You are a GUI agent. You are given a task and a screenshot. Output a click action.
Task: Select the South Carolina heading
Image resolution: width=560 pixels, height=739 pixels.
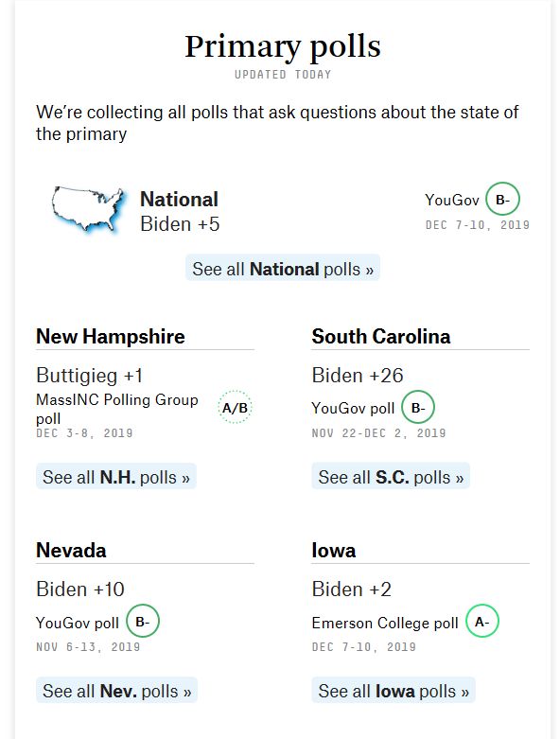point(381,337)
